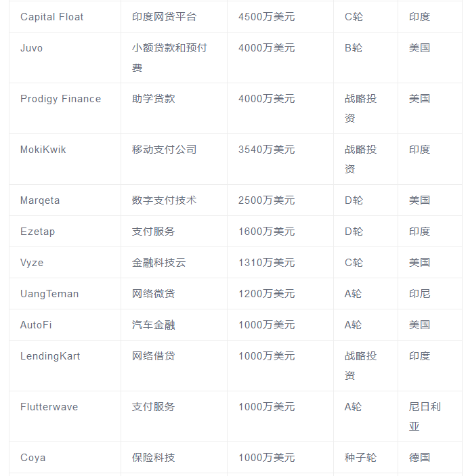This screenshot has width=468, height=476.
Task: Click the 印度网贷平台 description
Action: coord(164,17)
